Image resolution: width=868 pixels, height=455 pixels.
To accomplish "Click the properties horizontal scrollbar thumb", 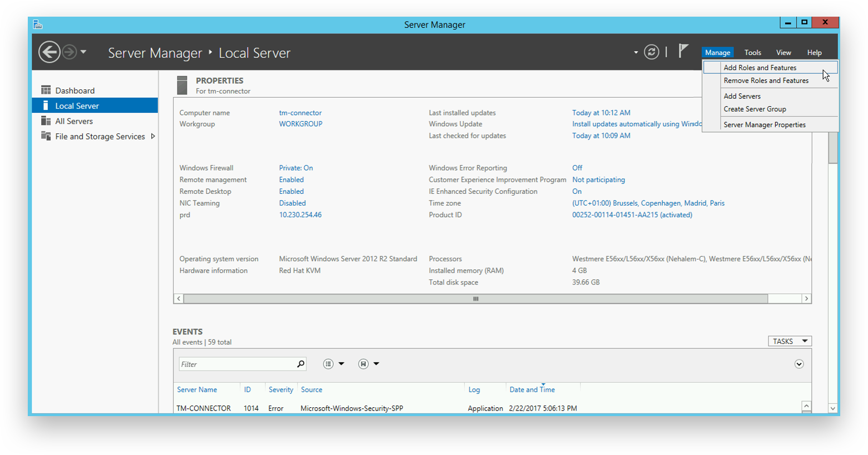I will [475, 299].
